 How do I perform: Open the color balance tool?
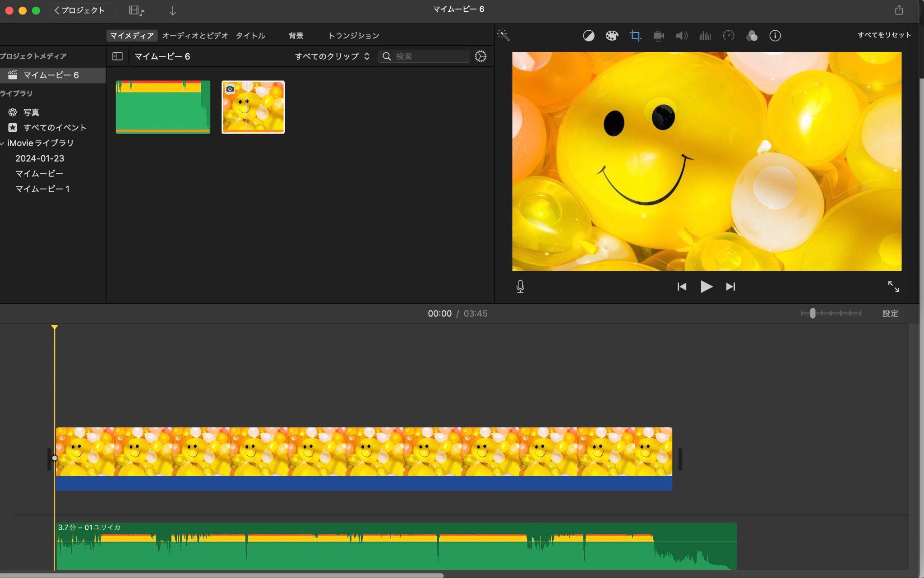(588, 36)
